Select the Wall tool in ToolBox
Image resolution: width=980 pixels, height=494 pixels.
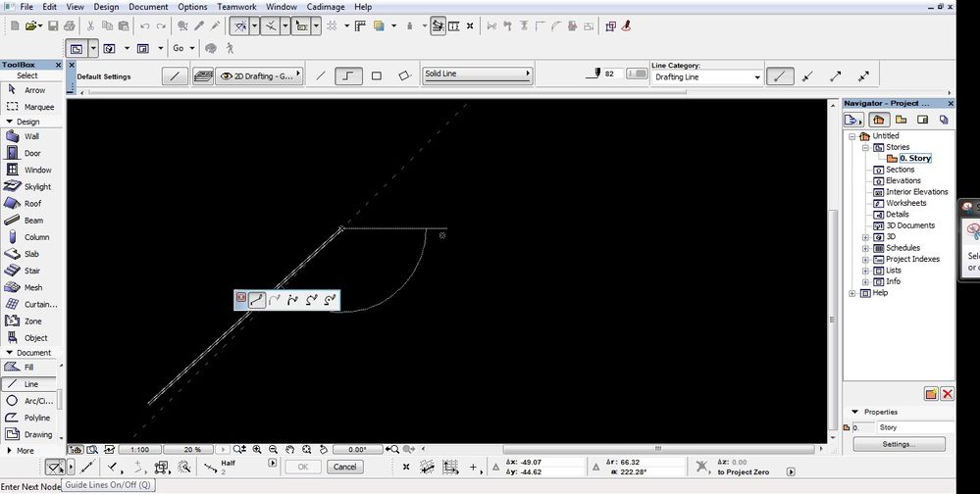[x=31, y=136]
